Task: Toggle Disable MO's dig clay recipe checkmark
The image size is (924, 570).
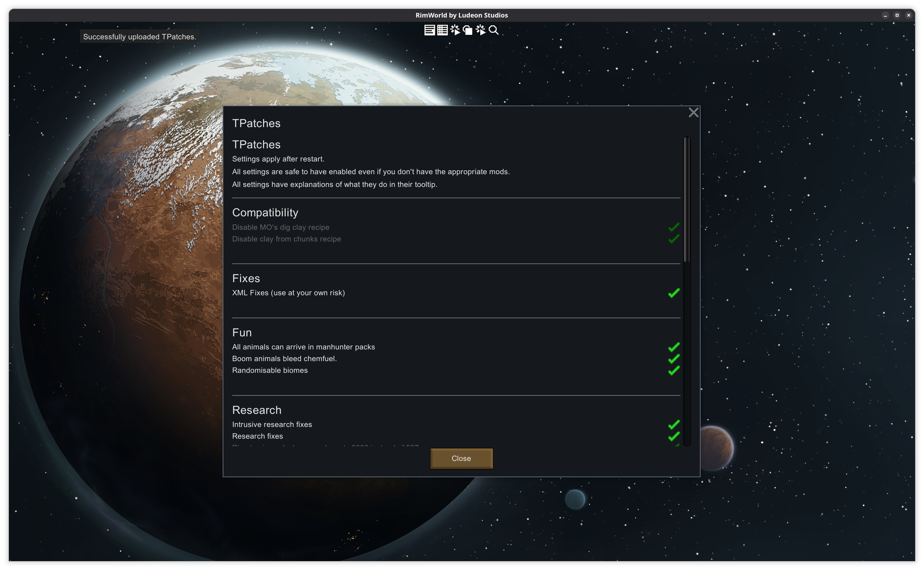Action: 674,227
